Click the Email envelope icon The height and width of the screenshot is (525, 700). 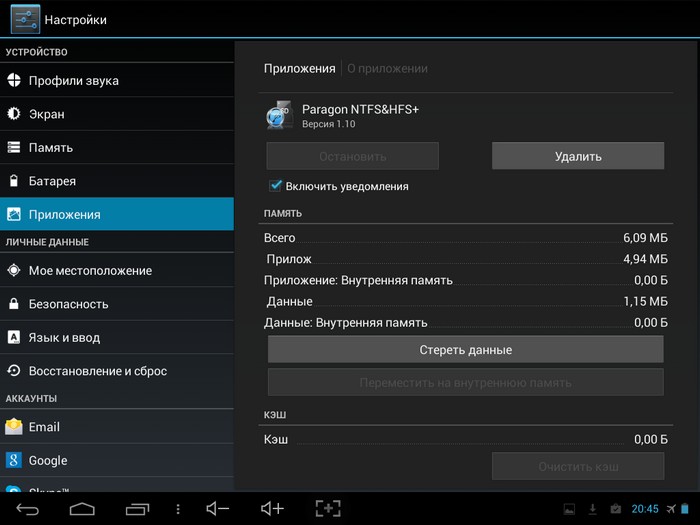(14, 426)
